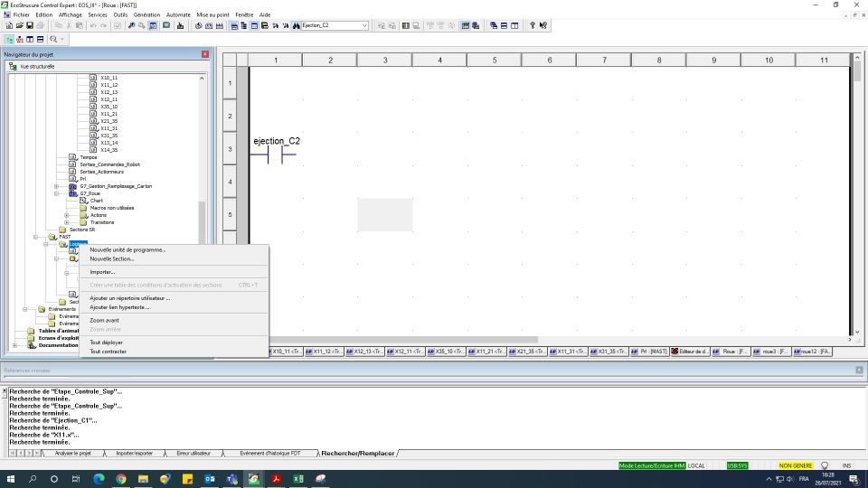Click the zoom magnifier icon in second toolbar
The image size is (868, 488).
coord(53,39)
